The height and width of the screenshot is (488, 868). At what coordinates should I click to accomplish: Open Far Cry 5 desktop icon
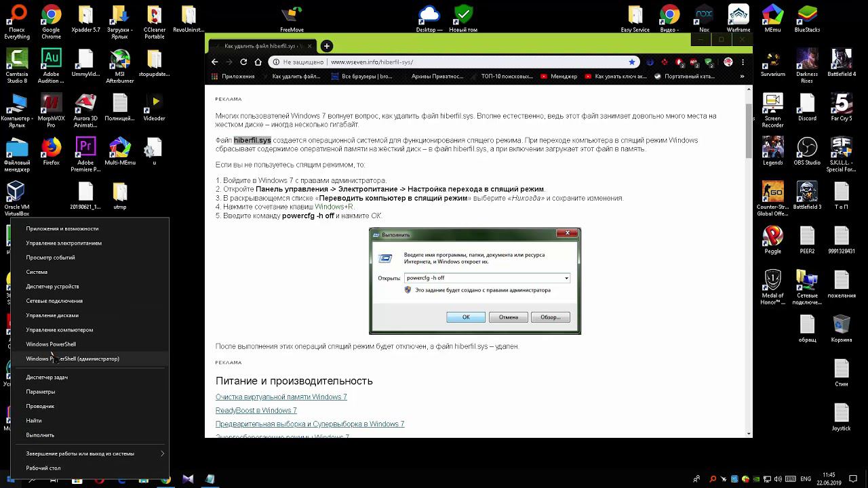[x=842, y=107]
